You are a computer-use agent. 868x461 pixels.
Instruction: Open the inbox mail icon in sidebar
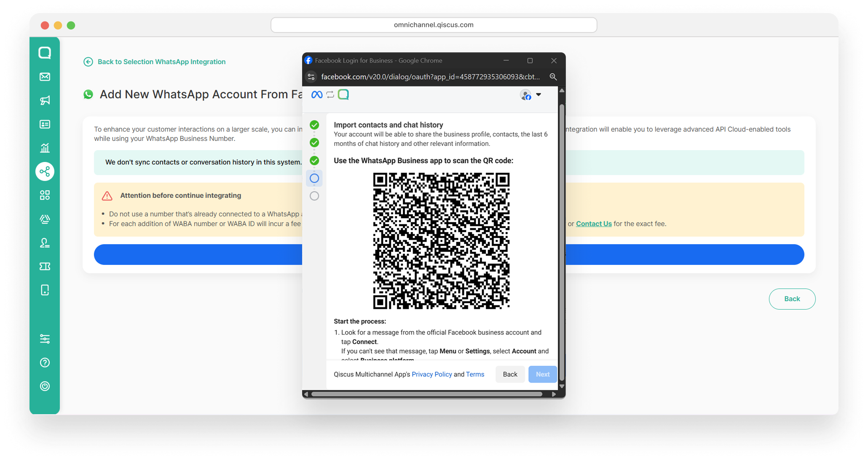[x=45, y=77]
